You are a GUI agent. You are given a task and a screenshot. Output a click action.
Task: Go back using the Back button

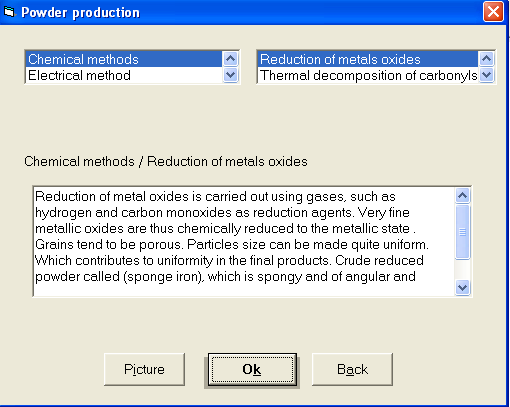pyautogui.click(x=352, y=369)
